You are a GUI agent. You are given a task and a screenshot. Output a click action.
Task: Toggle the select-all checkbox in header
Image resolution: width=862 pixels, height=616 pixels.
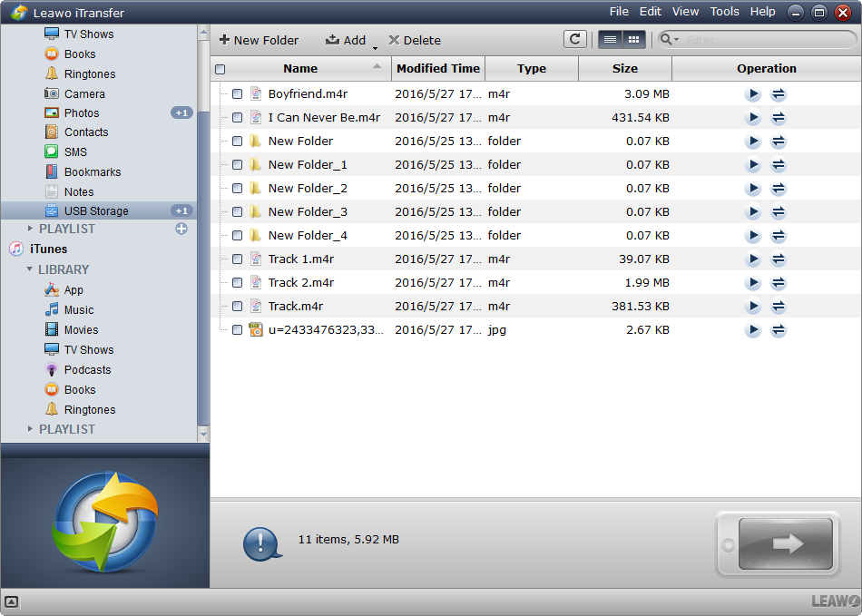220,69
